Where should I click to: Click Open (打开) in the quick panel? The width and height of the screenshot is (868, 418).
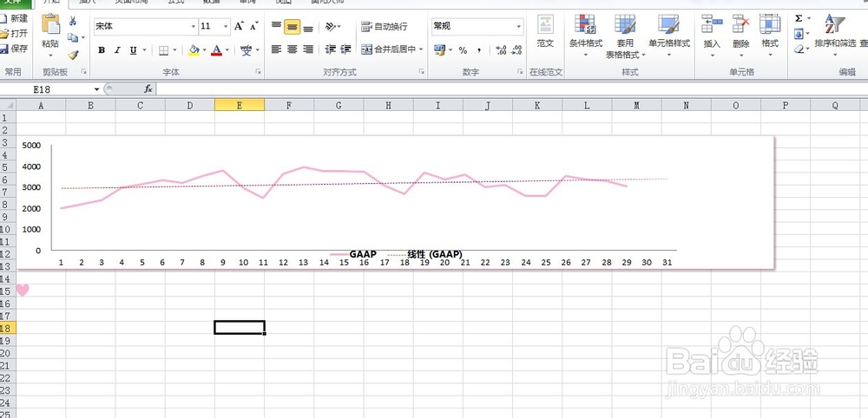[x=14, y=34]
